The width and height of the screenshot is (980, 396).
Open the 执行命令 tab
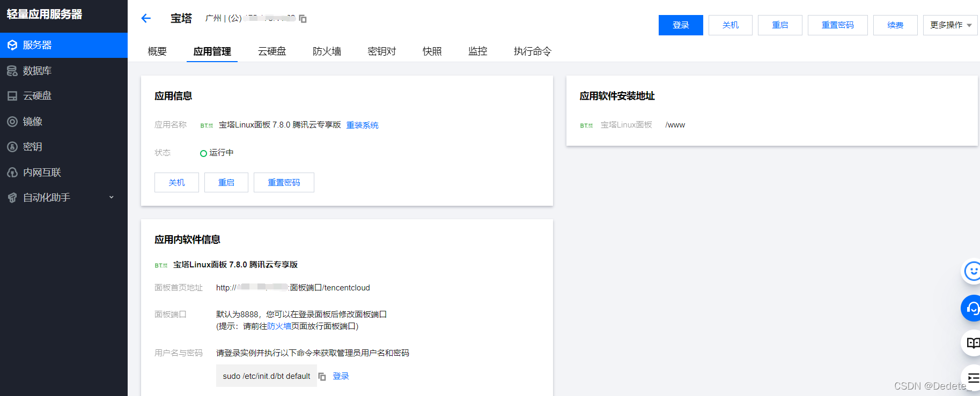point(532,51)
